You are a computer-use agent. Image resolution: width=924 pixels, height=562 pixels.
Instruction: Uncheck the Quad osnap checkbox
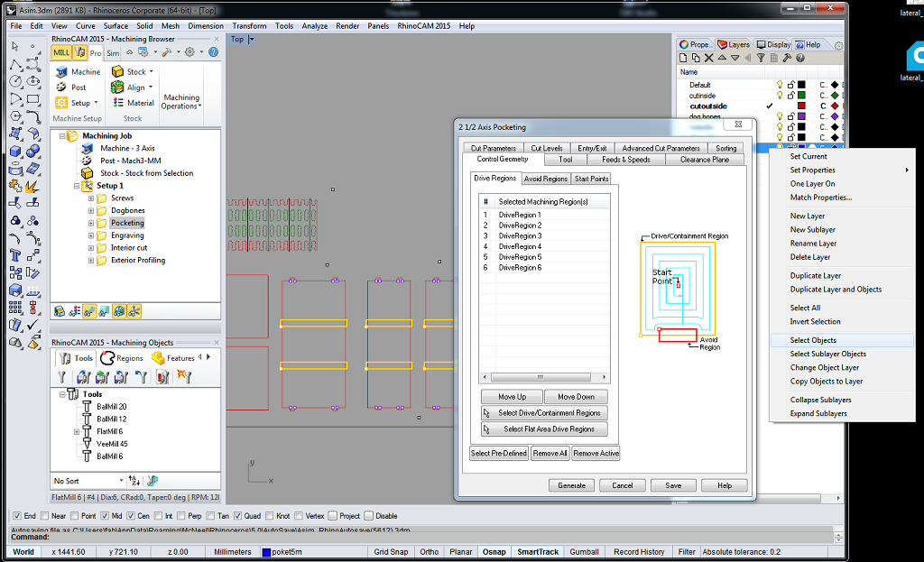(x=237, y=516)
